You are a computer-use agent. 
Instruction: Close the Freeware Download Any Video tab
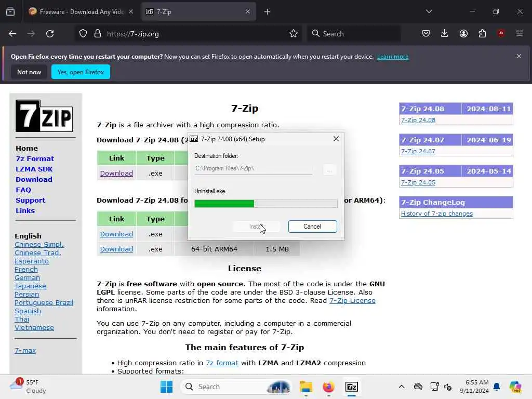point(131,11)
